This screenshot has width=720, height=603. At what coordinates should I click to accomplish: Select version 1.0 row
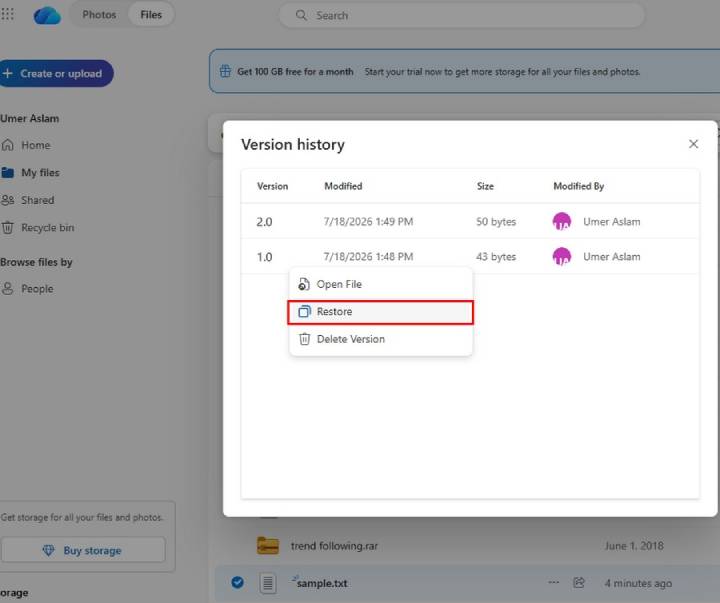pyautogui.click(x=470, y=256)
